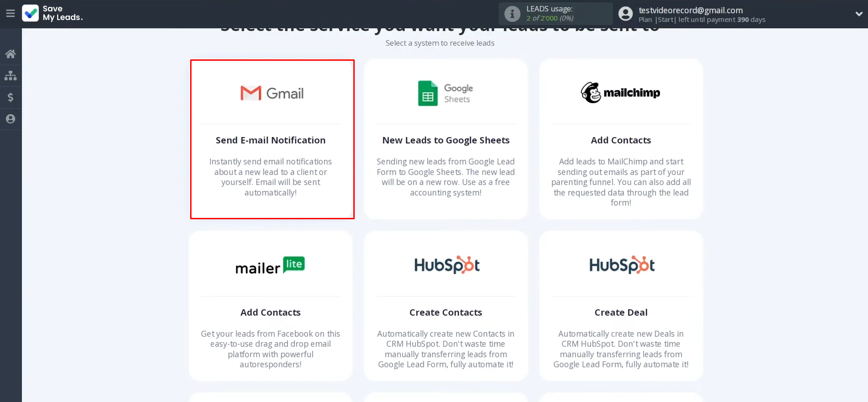Select MailerLite Add Contacts title
This screenshot has height=402, width=868.
pyautogui.click(x=271, y=312)
